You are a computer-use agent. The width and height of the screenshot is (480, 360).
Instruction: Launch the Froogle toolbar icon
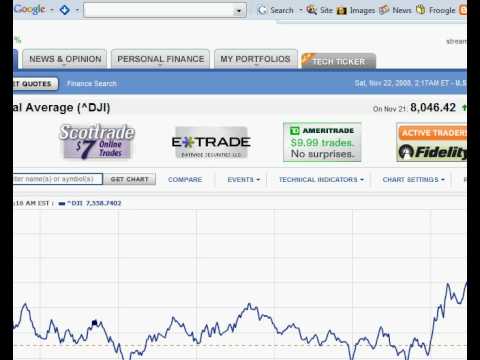point(421,10)
